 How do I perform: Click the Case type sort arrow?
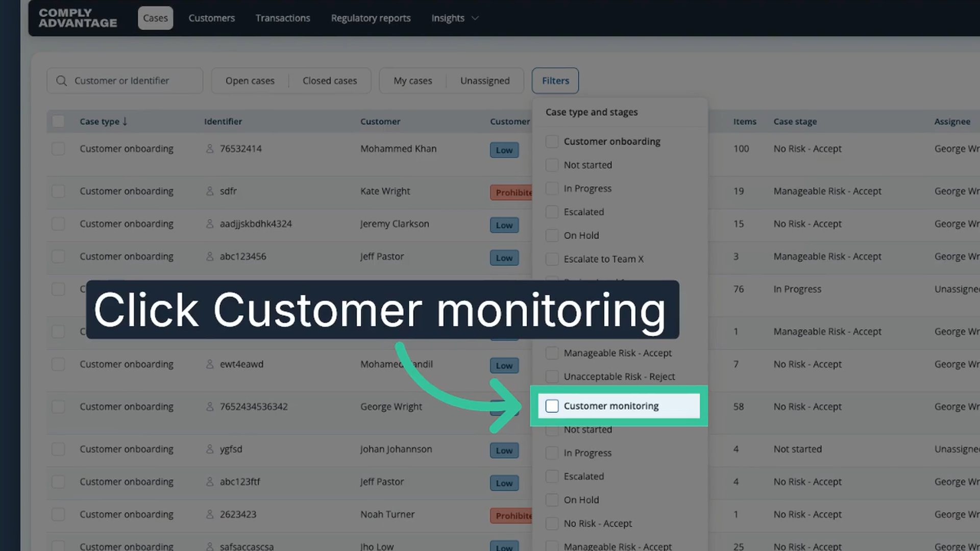[x=125, y=121]
